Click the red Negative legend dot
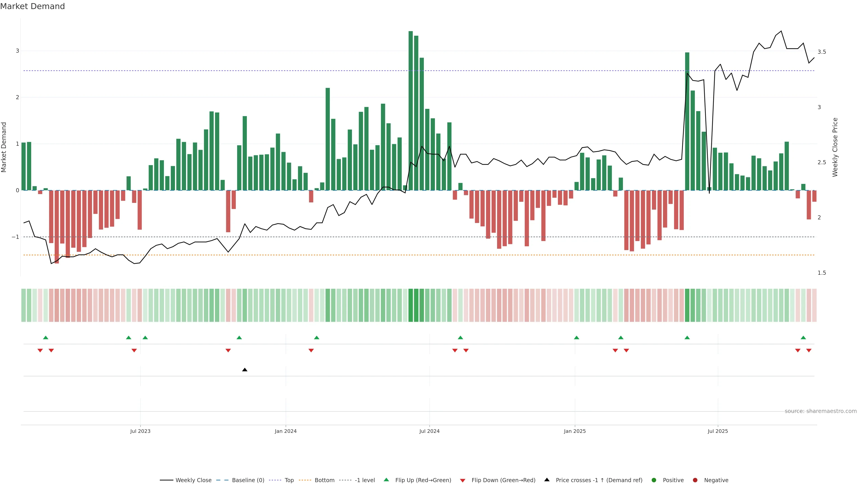This screenshot has width=868, height=488. point(695,480)
